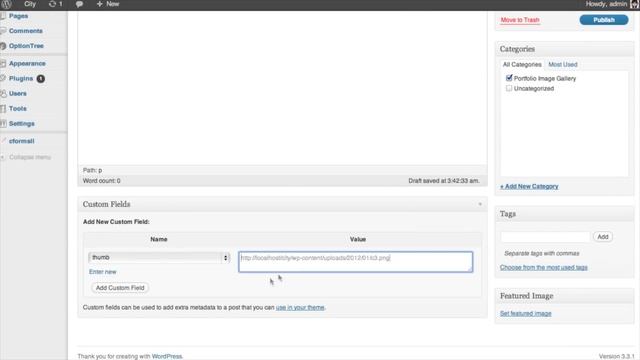This screenshot has width=640, height=360.
Task: Click the Move to Trash link
Action: 520,20
